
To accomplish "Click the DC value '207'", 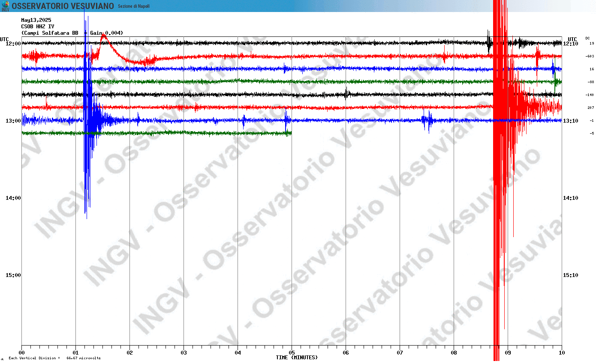I will 591,108.
